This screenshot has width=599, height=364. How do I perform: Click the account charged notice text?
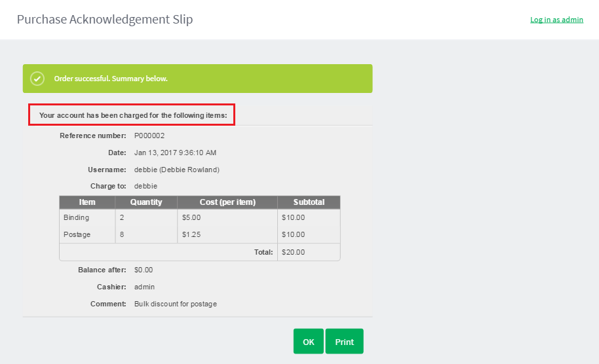pyautogui.click(x=133, y=115)
